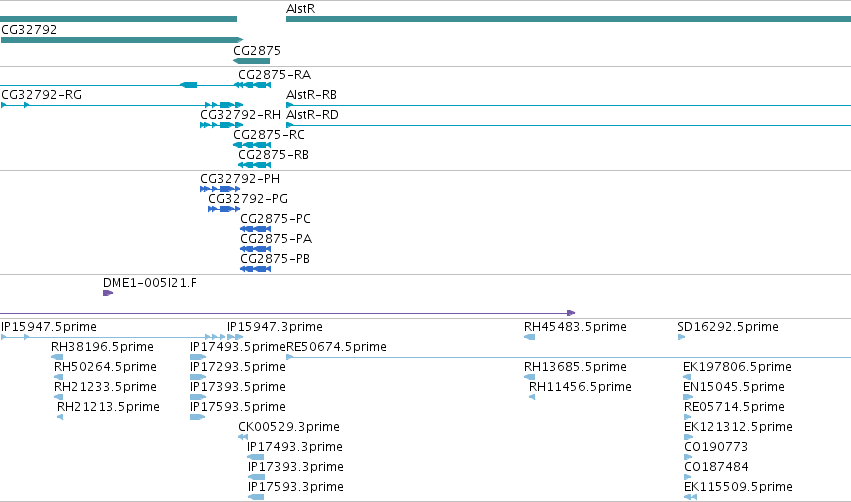The height and width of the screenshot is (502, 851).
Task: Click protein CG2875-PA label
Action: pyautogui.click(x=276, y=239)
